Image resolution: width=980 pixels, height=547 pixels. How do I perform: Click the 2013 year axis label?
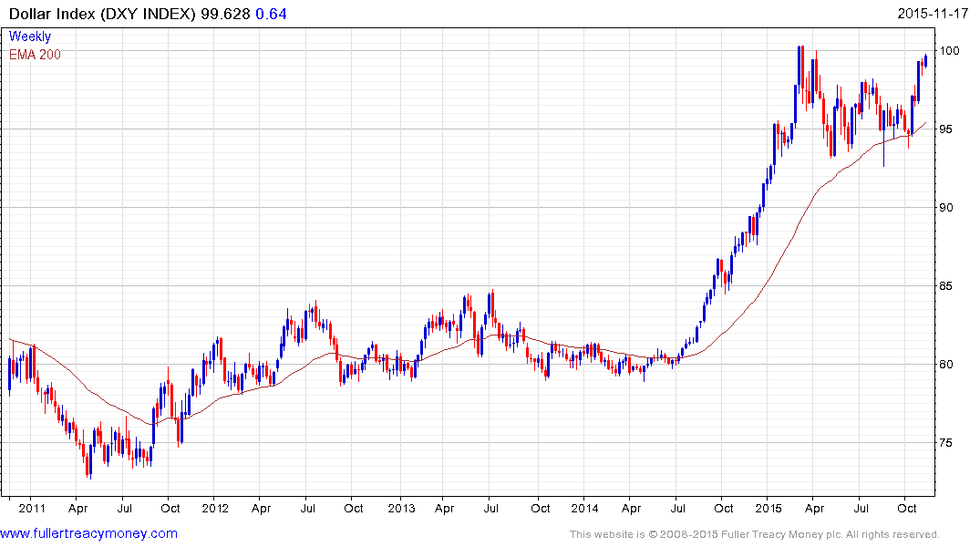[x=401, y=508]
